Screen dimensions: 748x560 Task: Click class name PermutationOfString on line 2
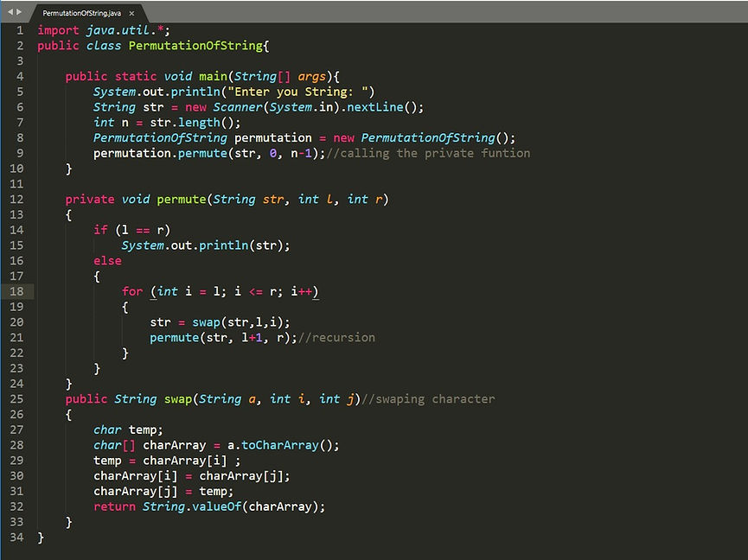tap(195, 46)
